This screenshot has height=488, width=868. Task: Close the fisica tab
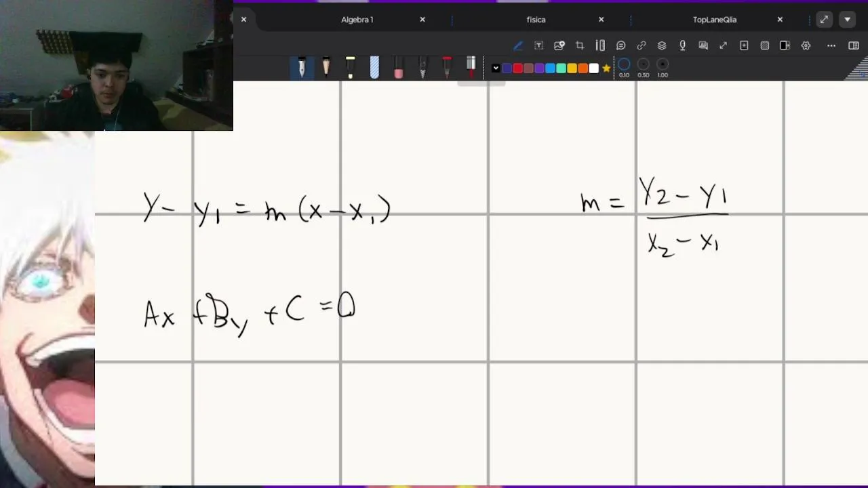pyautogui.click(x=601, y=20)
